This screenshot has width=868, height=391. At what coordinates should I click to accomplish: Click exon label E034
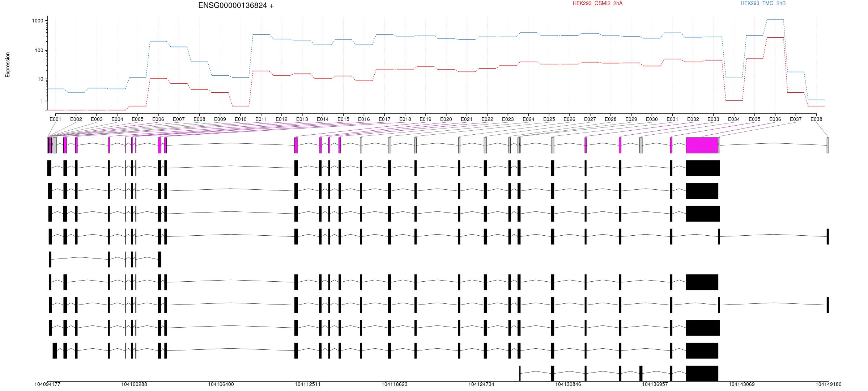pyautogui.click(x=734, y=119)
